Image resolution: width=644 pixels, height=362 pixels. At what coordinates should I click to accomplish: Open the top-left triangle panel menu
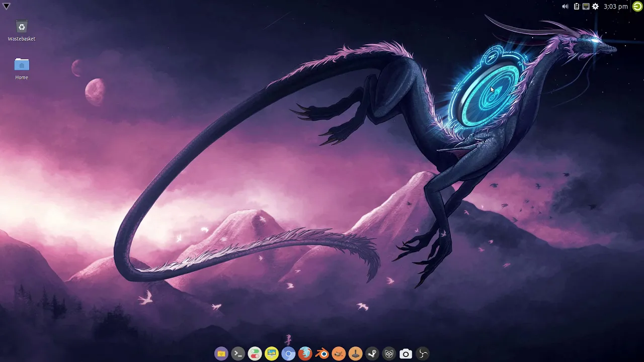[x=7, y=7]
